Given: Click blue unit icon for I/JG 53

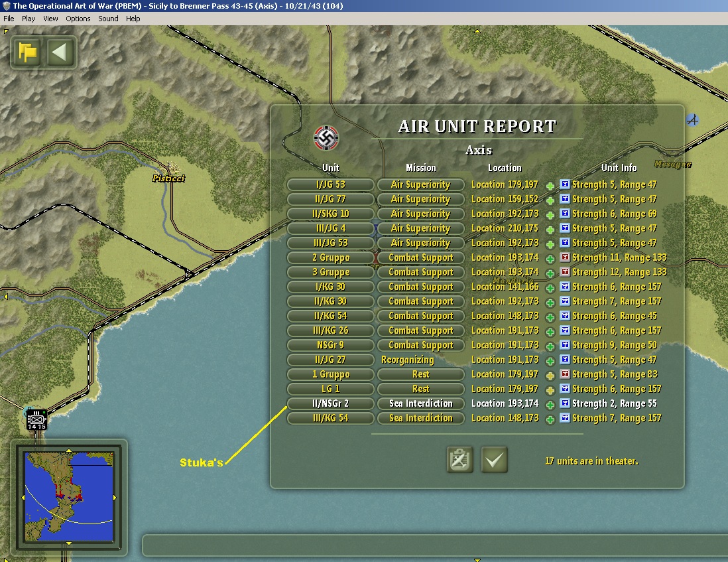Looking at the screenshot, I should pyautogui.click(x=565, y=184).
